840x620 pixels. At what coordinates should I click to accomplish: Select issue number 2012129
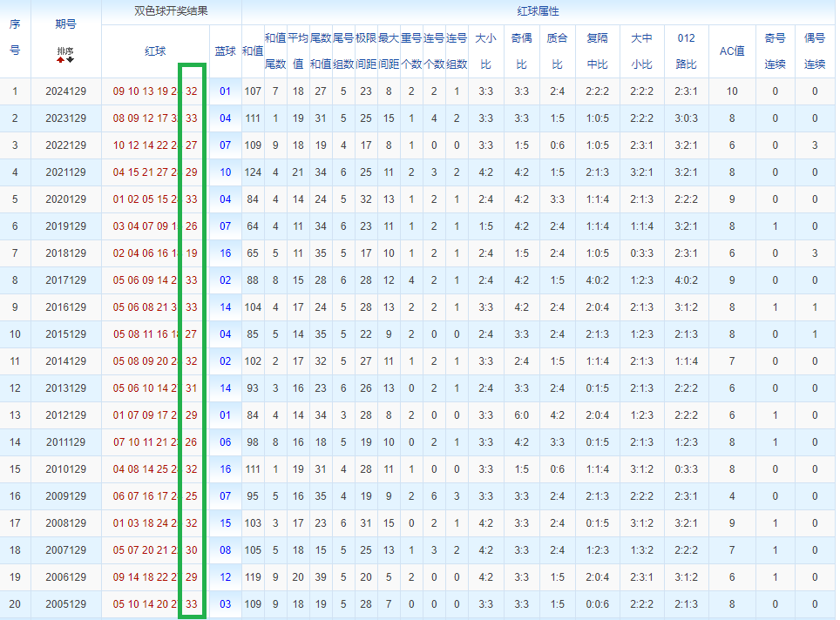point(66,415)
